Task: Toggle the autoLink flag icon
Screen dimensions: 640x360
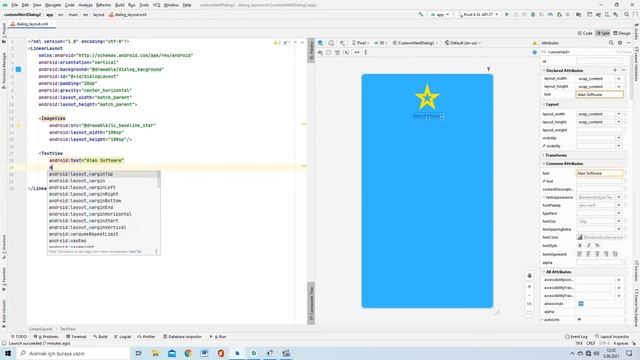Action: pyautogui.click(x=579, y=320)
